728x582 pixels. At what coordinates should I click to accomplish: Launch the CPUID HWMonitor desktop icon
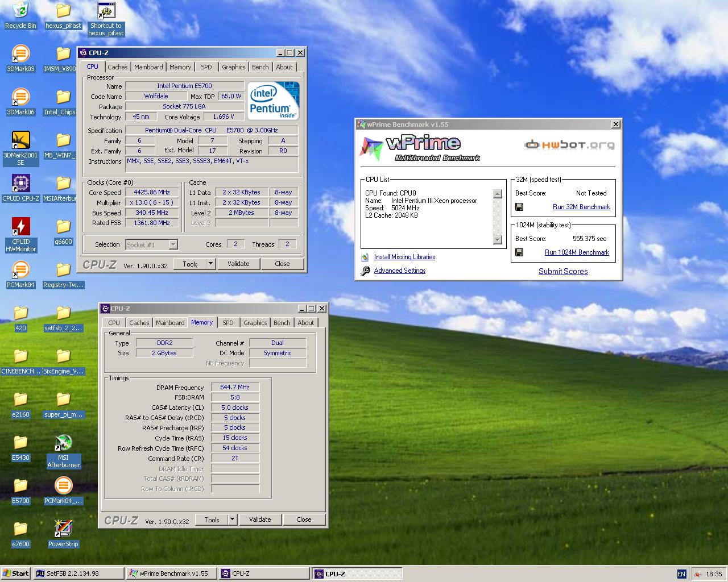click(x=20, y=235)
